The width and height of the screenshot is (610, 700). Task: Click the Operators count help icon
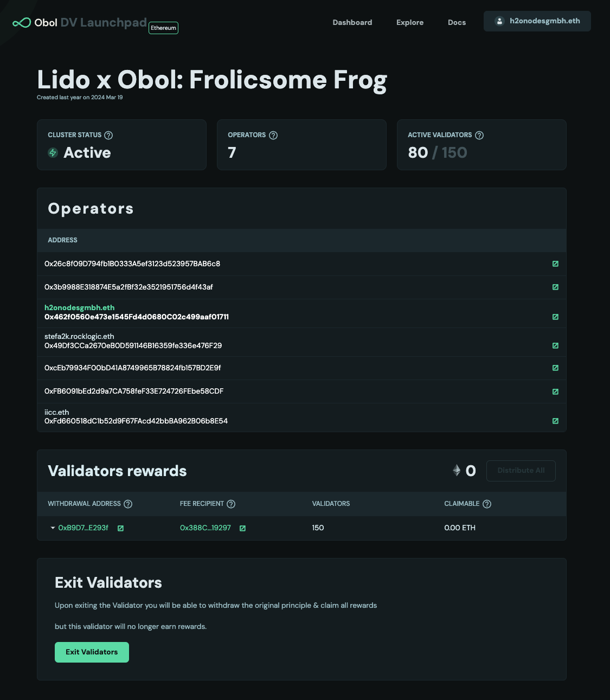point(273,135)
